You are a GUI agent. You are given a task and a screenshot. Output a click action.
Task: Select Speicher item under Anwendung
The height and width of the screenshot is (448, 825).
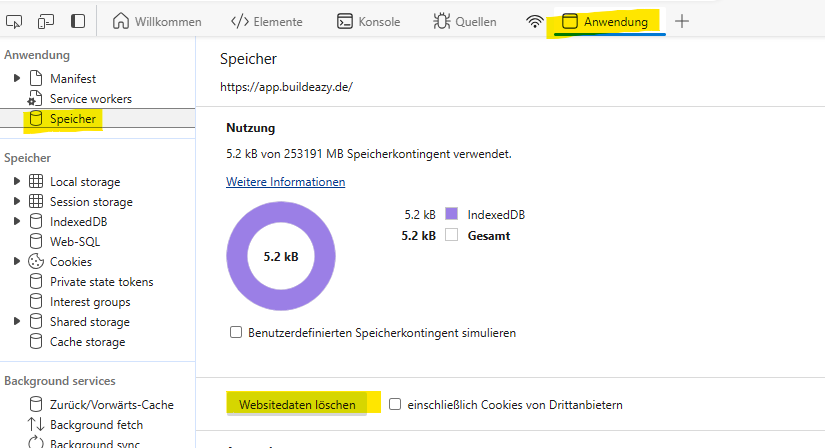[x=72, y=119]
